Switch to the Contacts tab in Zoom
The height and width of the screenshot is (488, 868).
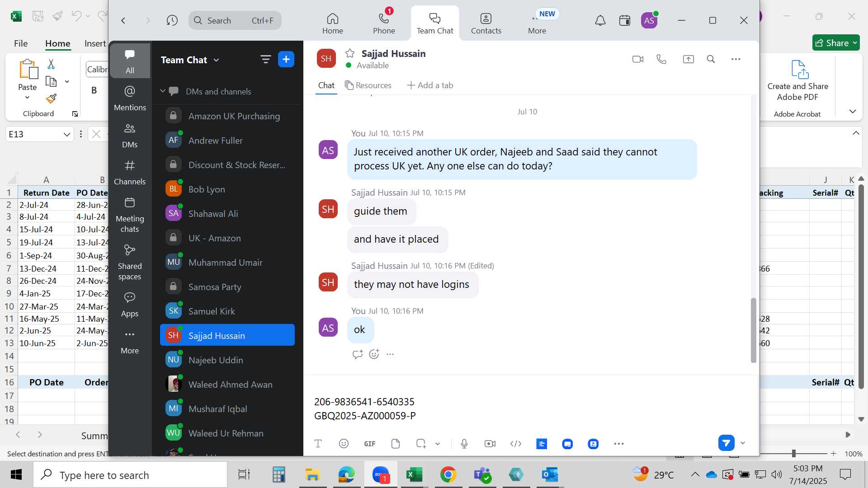click(486, 23)
